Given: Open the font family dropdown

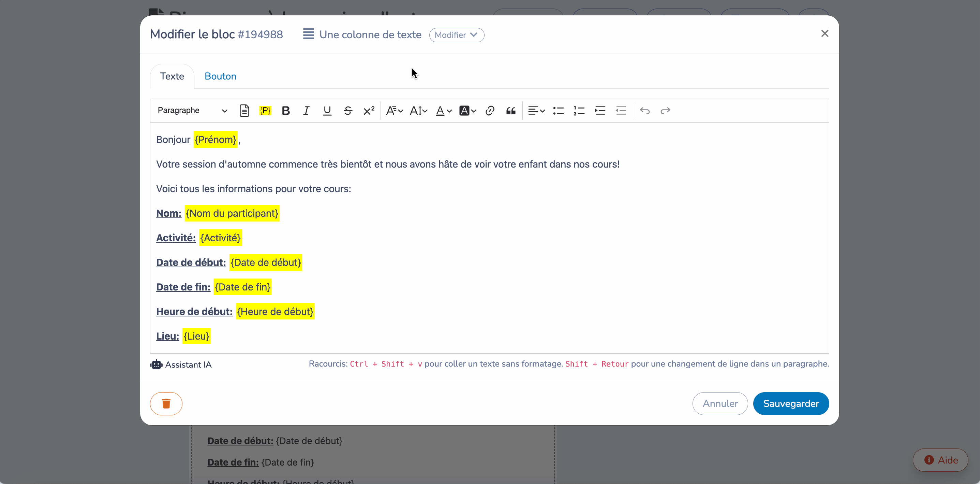Looking at the screenshot, I should pos(394,111).
